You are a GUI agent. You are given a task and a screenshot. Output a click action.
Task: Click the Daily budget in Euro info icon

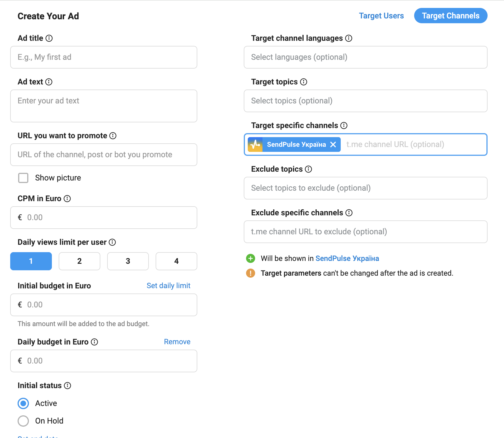tap(94, 342)
